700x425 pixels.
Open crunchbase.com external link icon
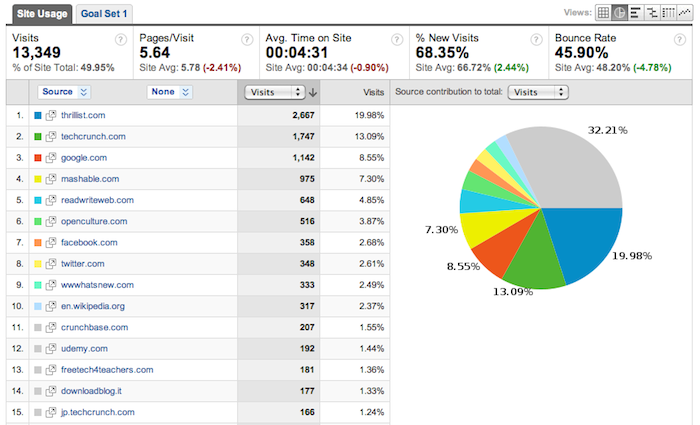[51, 327]
